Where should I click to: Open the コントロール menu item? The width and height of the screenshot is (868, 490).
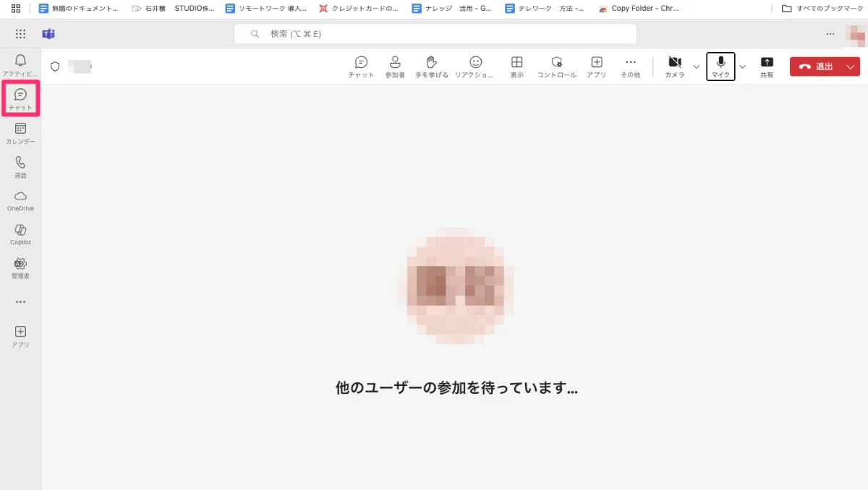[556, 66]
